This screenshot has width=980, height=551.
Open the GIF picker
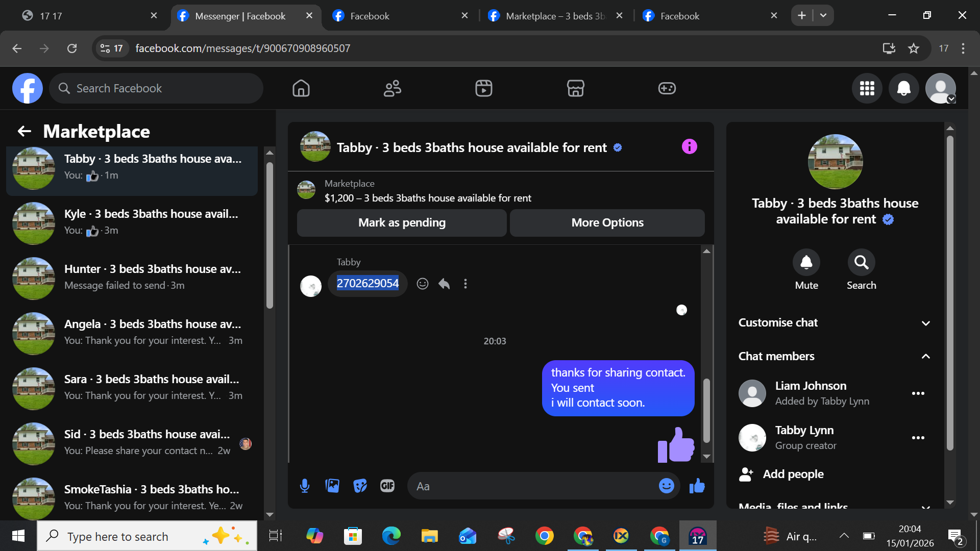387,486
